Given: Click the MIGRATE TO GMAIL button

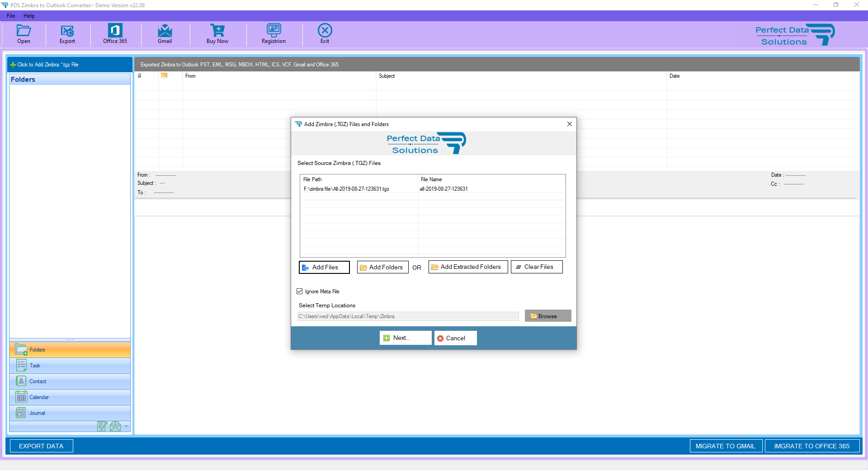Looking at the screenshot, I should [x=726, y=446].
